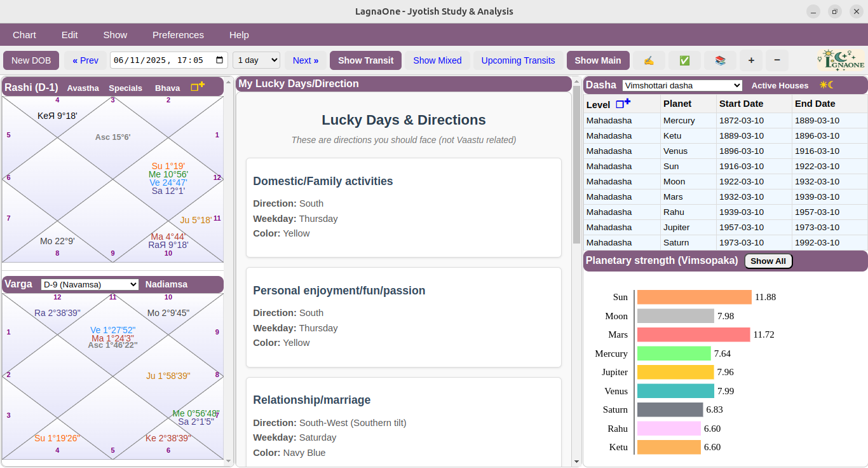Screen dimensions: 868x468
Task: Toggle Show Mixed display mode
Action: 437,60
